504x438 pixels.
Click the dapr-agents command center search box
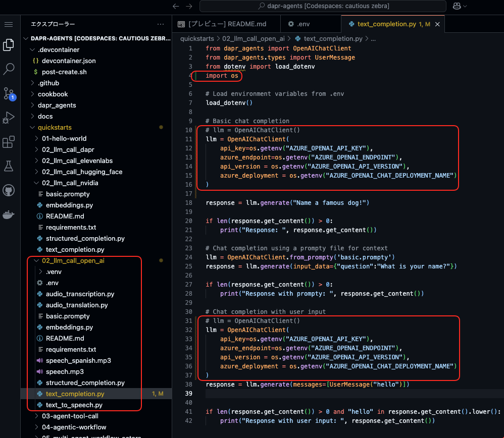pyautogui.click(x=323, y=6)
